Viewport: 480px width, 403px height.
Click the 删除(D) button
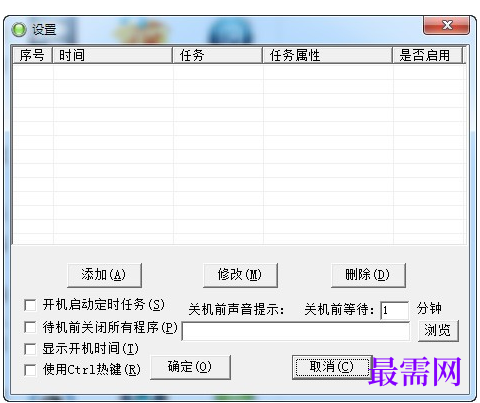pos(368,275)
